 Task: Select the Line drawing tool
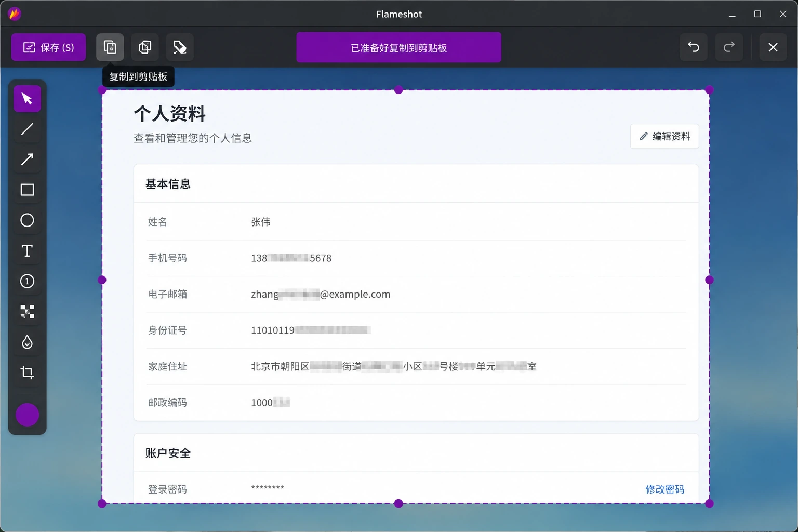[x=27, y=129]
